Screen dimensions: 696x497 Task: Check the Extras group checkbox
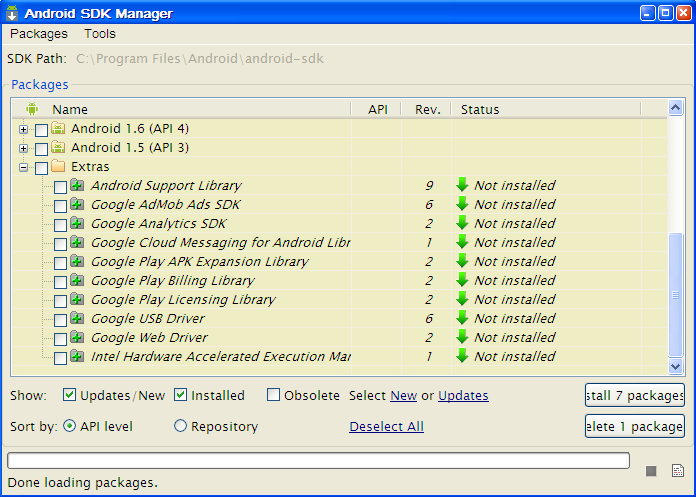pyautogui.click(x=41, y=168)
